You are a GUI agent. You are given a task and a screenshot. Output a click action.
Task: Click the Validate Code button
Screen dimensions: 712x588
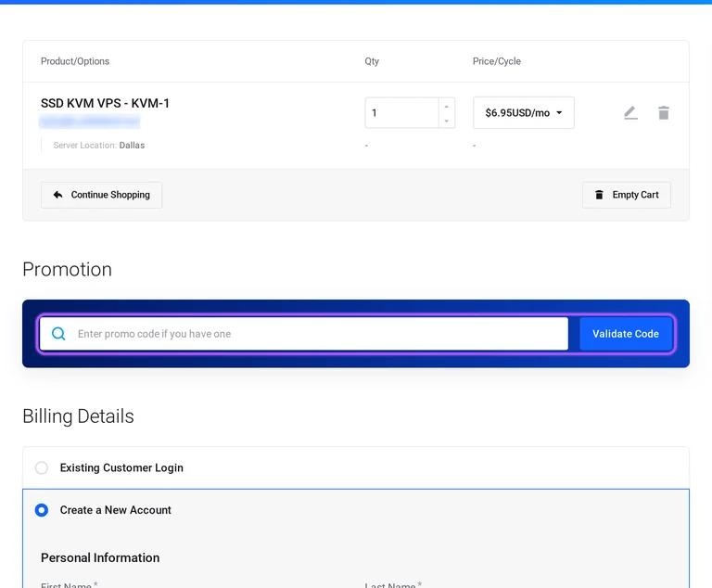[x=626, y=334]
